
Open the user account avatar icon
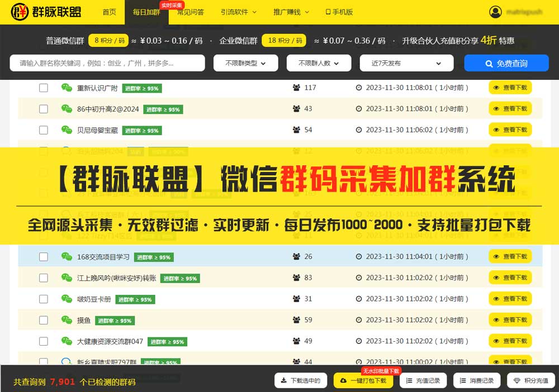495,12
